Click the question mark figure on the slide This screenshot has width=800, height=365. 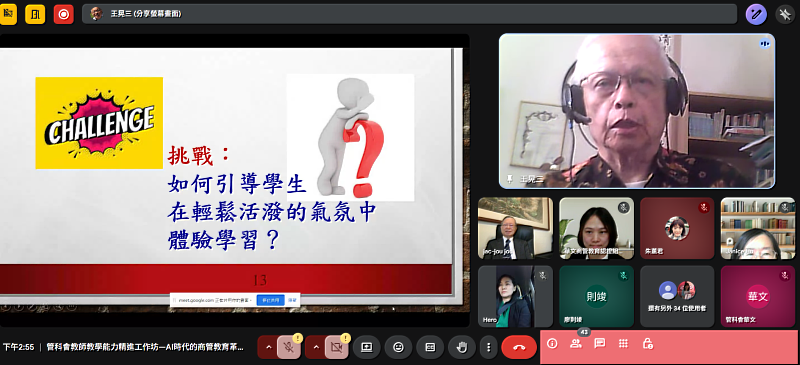pos(350,137)
